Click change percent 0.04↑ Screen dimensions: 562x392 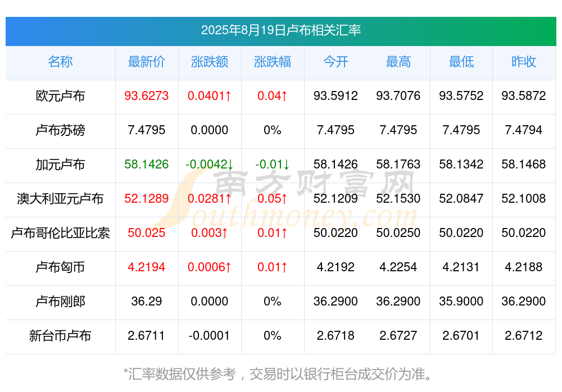[273, 95]
